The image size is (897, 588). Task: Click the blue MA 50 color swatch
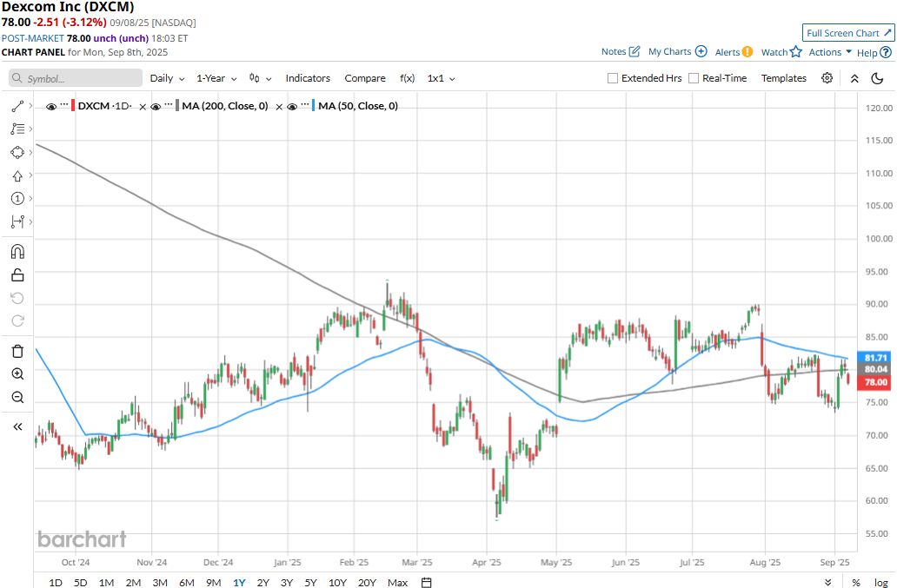click(314, 106)
